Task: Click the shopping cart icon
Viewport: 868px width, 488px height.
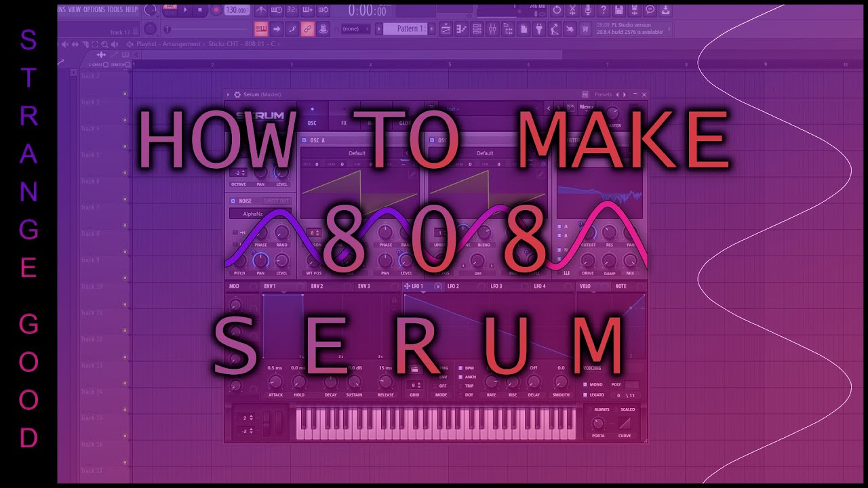Action: click(585, 29)
